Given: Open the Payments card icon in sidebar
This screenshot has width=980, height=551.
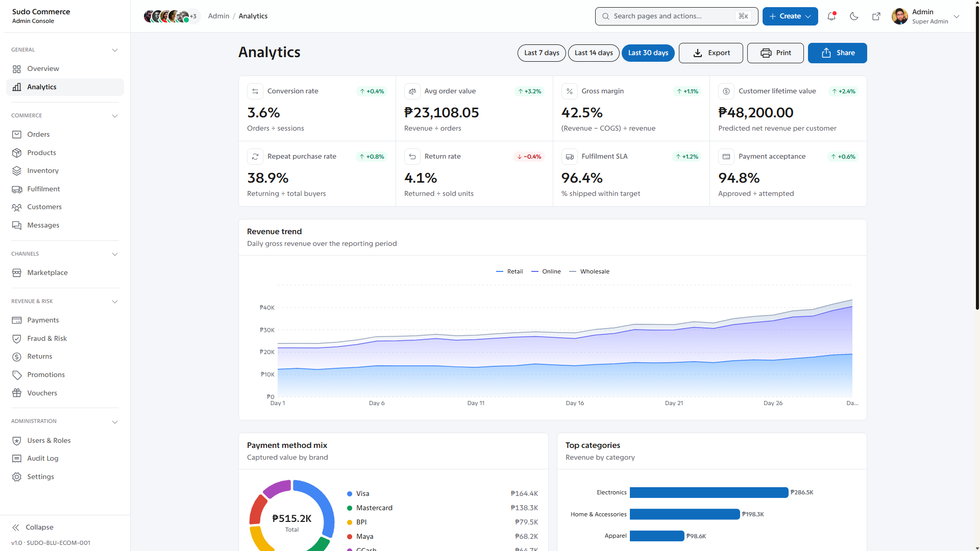Looking at the screenshot, I should (17, 320).
